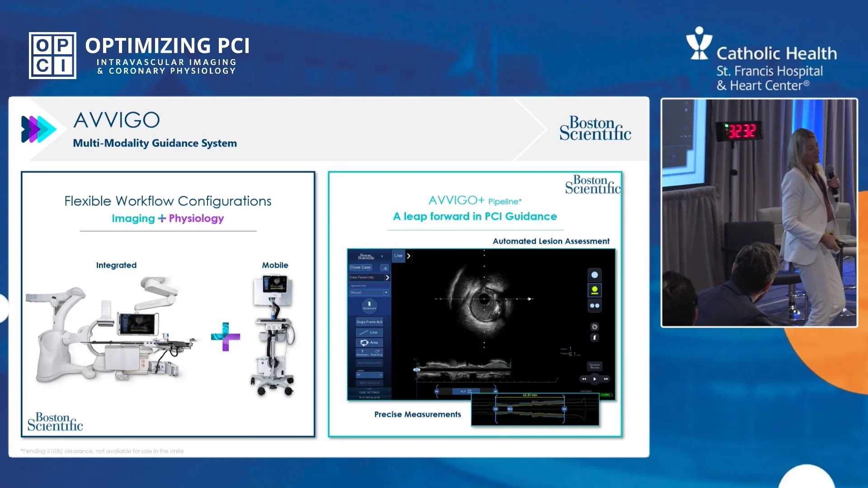Click the Single Frame ALA button

click(369, 322)
